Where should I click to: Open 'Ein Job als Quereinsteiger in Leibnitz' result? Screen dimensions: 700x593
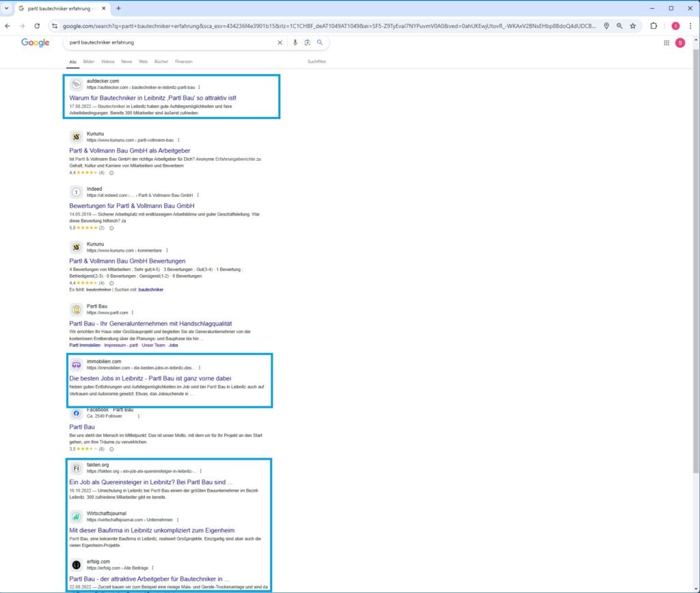pyautogui.click(x=150, y=482)
